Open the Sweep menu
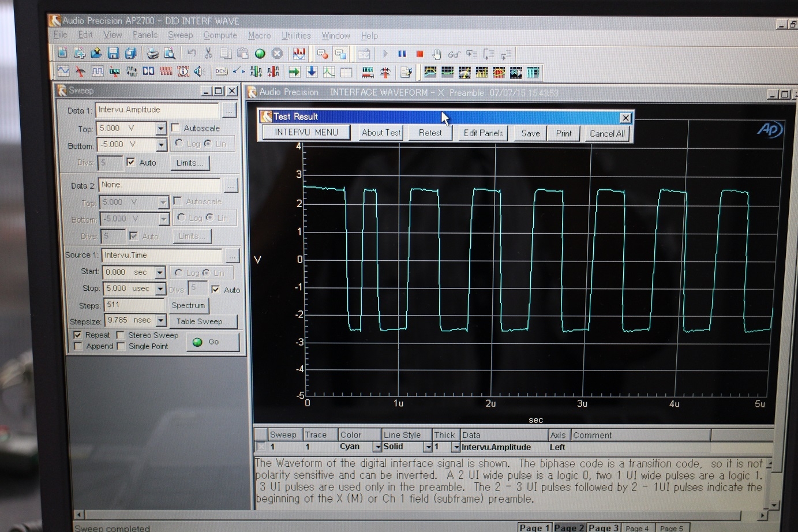This screenshot has height=532, width=798. (180, 35)
